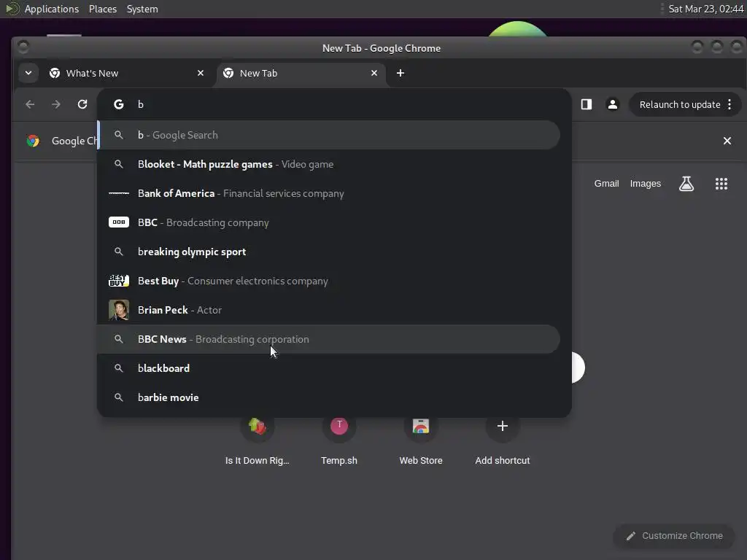This screenshot has width=747, height=560.
Task: Choose Bank of America suggestion
Action: (329, 193)
